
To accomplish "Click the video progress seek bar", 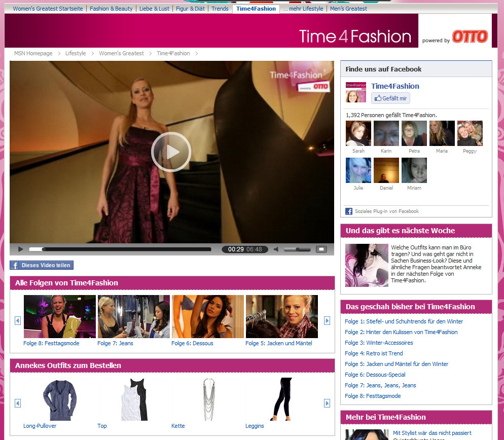I will click(x=120, y=249).
